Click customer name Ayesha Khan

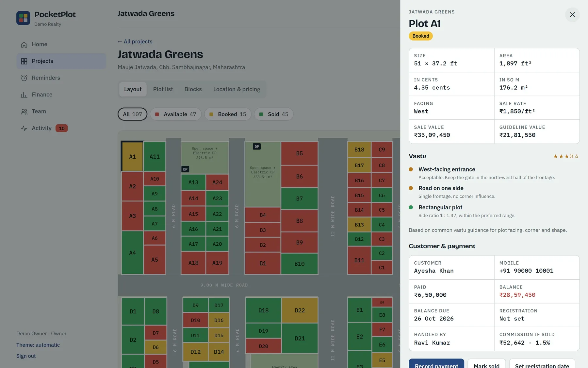(433, 271)
